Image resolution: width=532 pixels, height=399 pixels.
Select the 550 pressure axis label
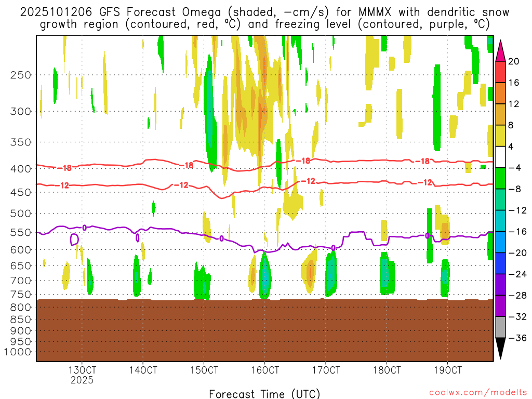point(21,232)
